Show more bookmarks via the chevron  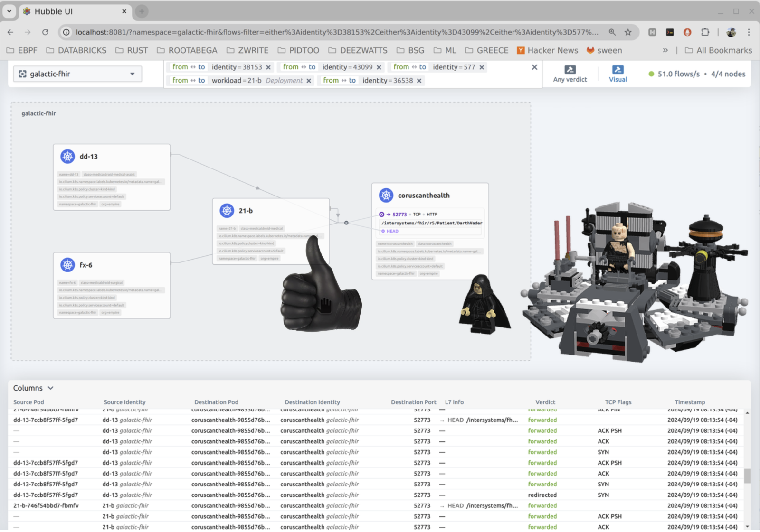tap(665, 50)
